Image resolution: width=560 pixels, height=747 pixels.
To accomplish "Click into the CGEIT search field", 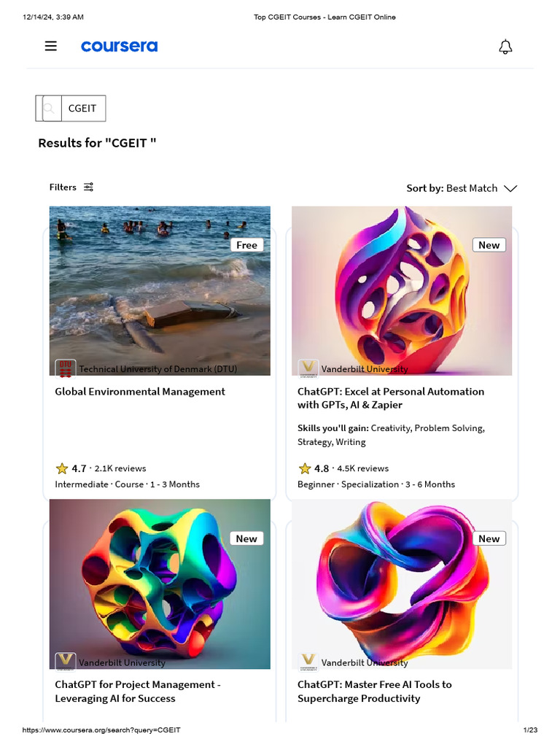I will 83,109.
